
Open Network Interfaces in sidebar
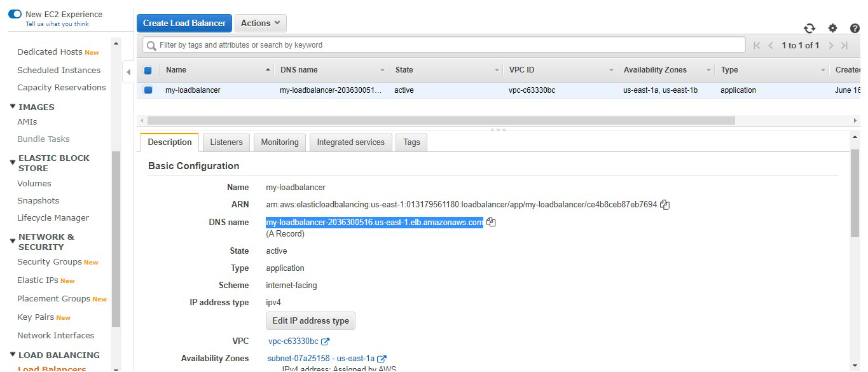click(x=56, y=335)
